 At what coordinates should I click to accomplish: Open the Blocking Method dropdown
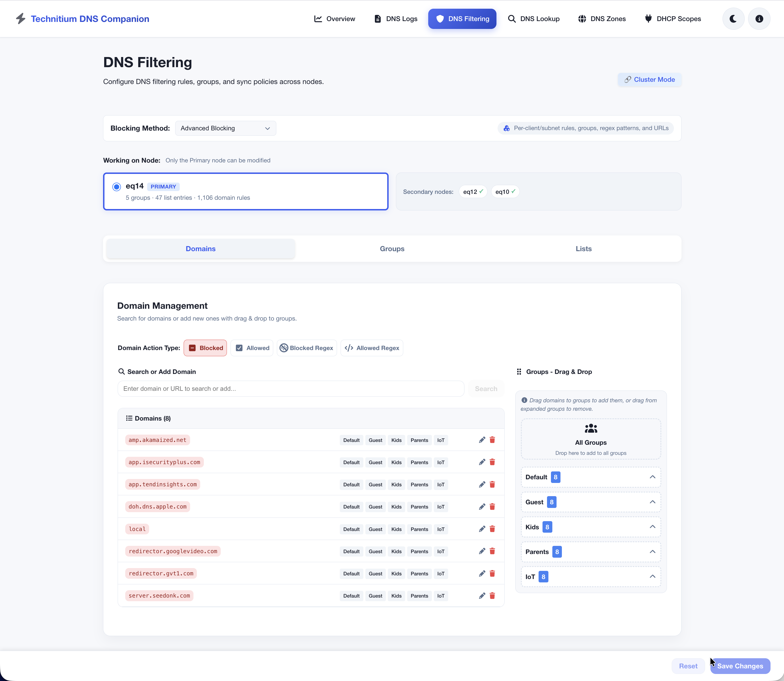(225, 128)
